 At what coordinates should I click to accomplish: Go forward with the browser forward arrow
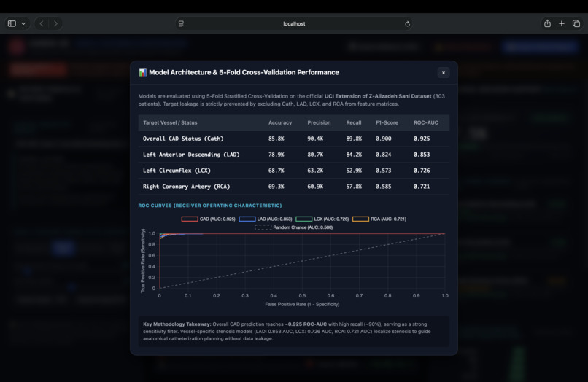pyautogui.click(x=55, y=23)
